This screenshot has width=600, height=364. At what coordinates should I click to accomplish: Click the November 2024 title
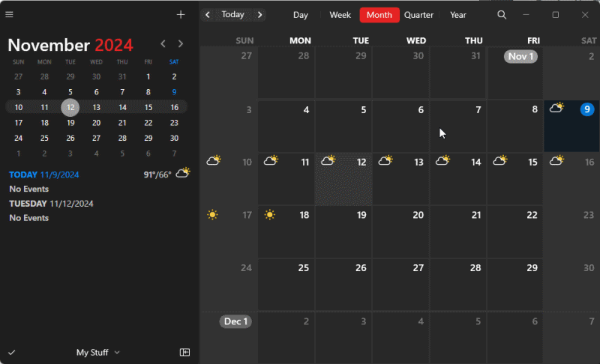70,45
